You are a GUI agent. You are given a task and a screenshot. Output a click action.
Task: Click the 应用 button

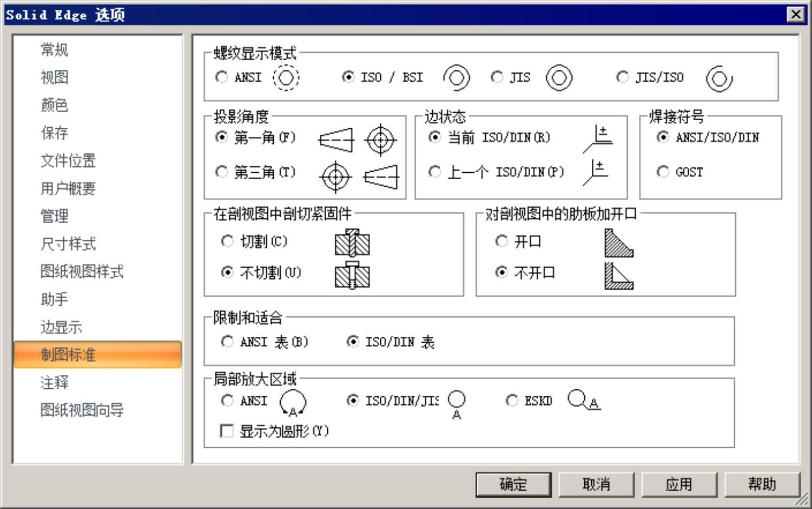679,484
